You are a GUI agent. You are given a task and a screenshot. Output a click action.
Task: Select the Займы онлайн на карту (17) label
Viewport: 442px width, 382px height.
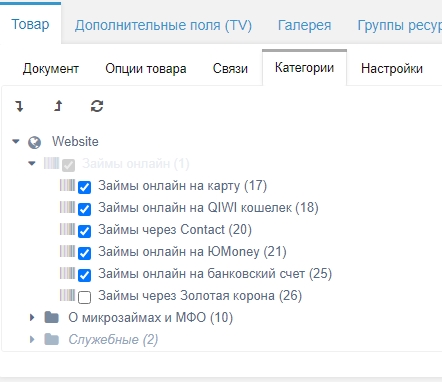click(x=183, y=186)
